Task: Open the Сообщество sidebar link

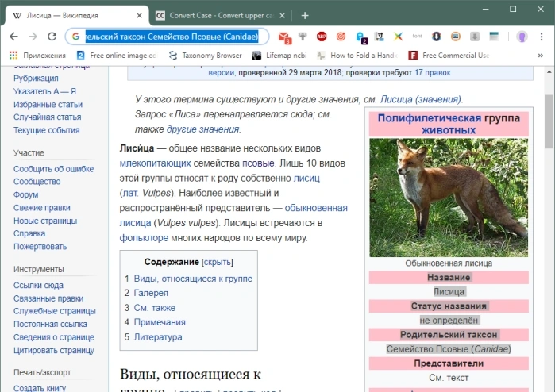Action: point(37,182)
